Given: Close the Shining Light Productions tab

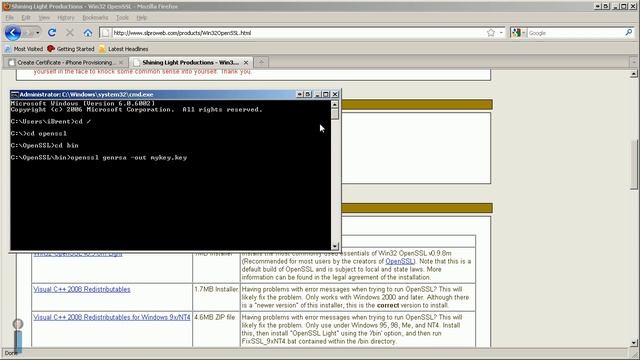Looking at the screenshot, I should pos(246,62).
